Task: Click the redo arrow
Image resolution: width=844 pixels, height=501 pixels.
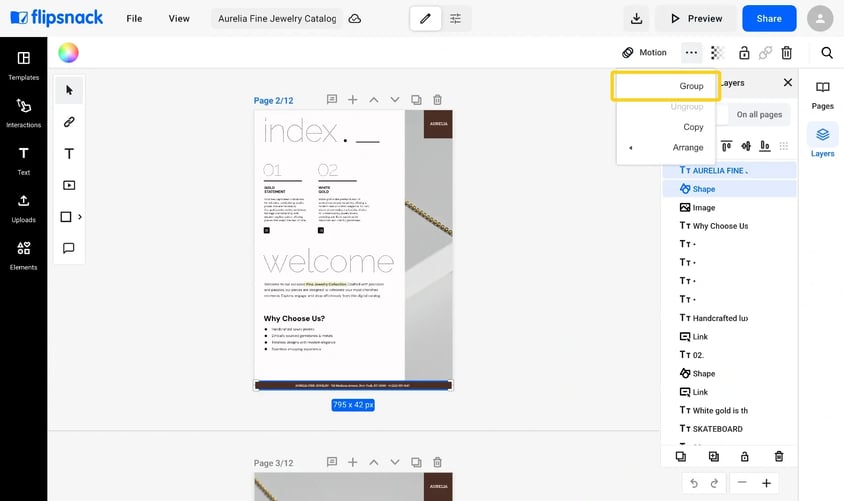Action: [714, 483]
